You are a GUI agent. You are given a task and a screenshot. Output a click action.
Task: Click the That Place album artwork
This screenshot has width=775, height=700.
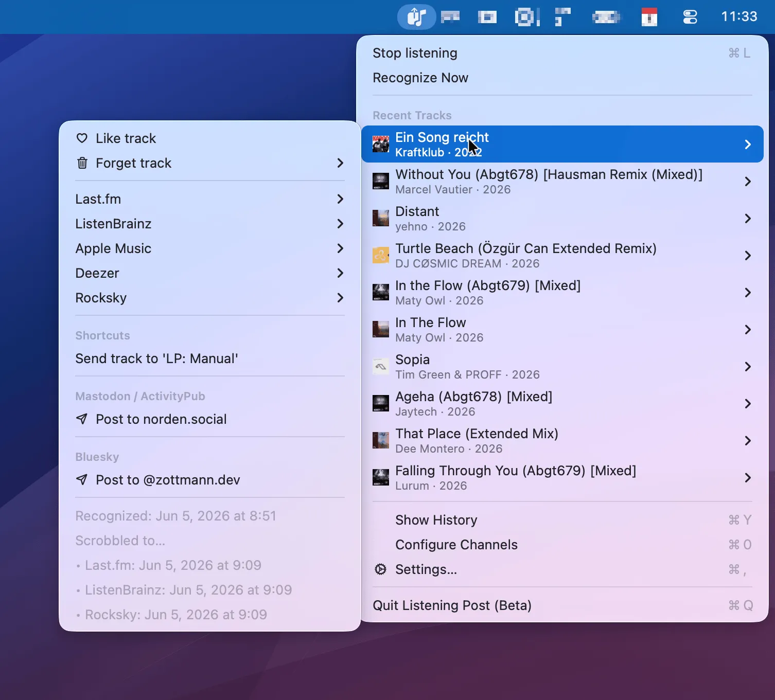(381, 440)
